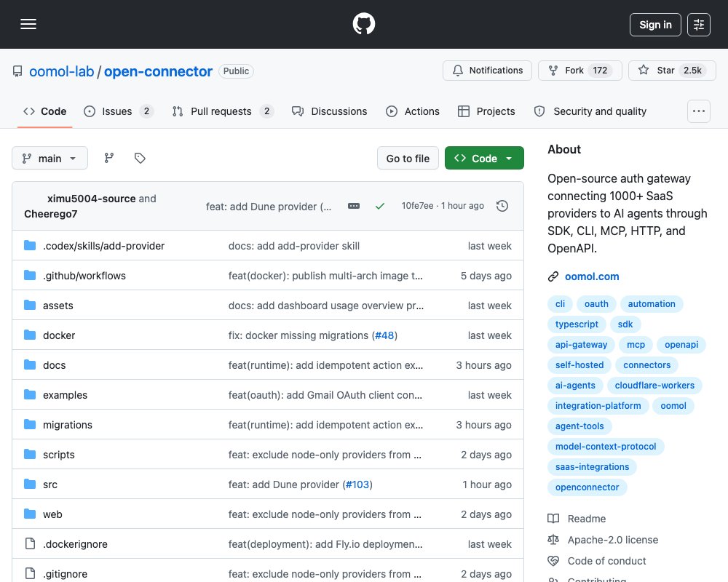Open the oomol.com website link
Image resolution: width=728 pixels, height=582 pixels.
pos(591,276)
